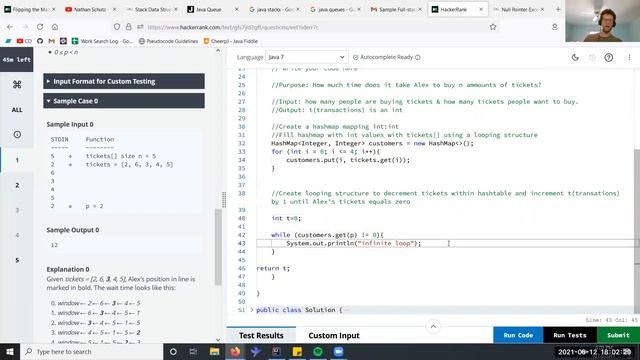Image resolution: width=640 pixels, height=360 pixels.
Task: Expand Input Format for Custom Testing section
Action: pyautogui.click(x=124, y=81)
